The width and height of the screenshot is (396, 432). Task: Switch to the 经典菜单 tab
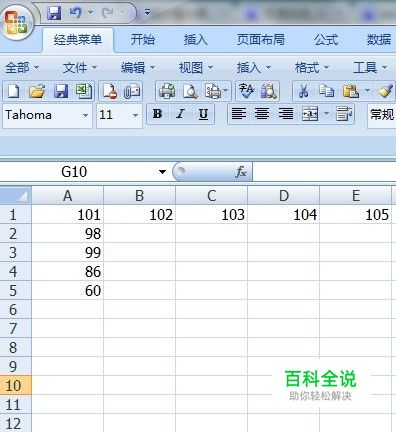click(x=78, y=40)
